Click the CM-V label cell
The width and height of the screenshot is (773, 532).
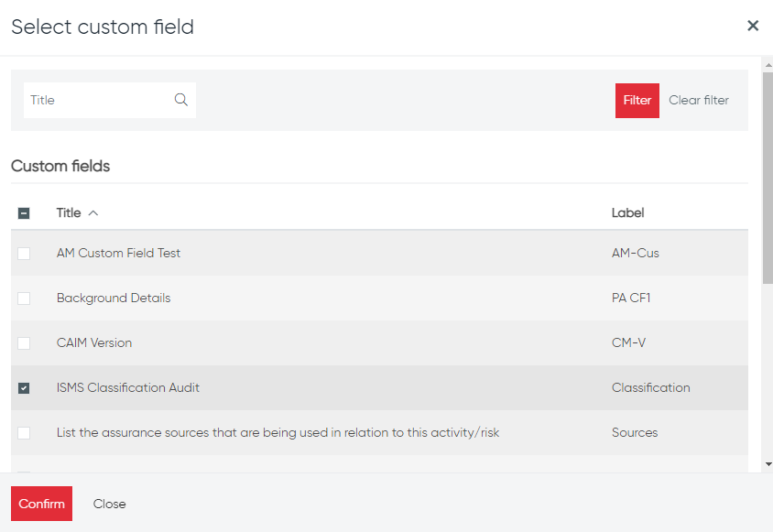pyautogui.click(x=628, y=342)
